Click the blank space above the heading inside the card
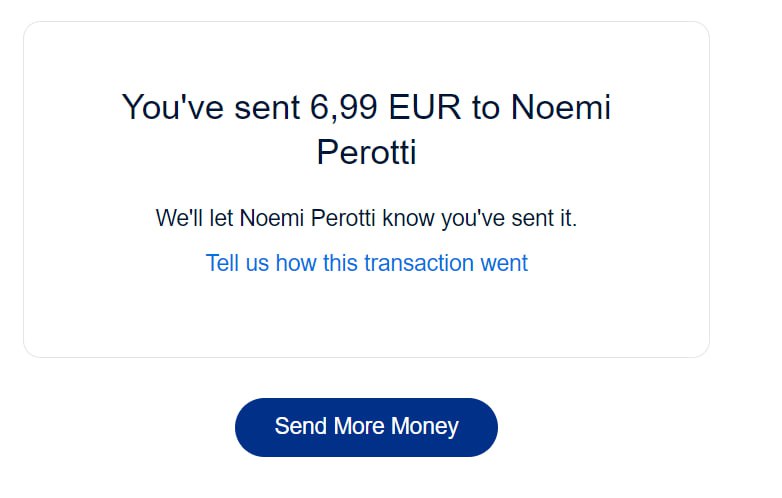This screenshot has width=782, height=498. pyautogui.click(x=366, y=55)
